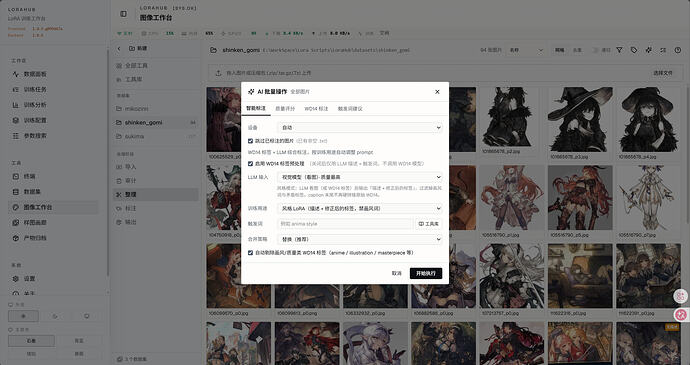Open 训练任务 in the left sidebar
The width and height of the screenshot is (690, 365).
(53, 89)
